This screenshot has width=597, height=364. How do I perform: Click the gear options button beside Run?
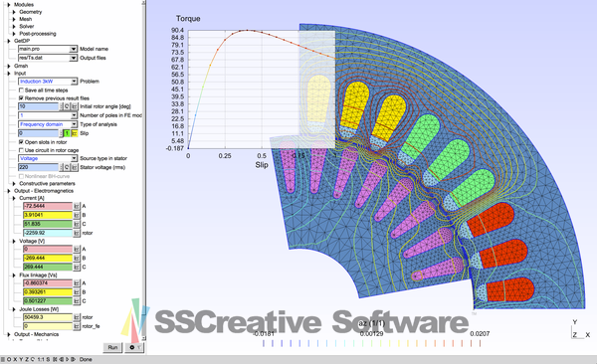click(134, 347)
